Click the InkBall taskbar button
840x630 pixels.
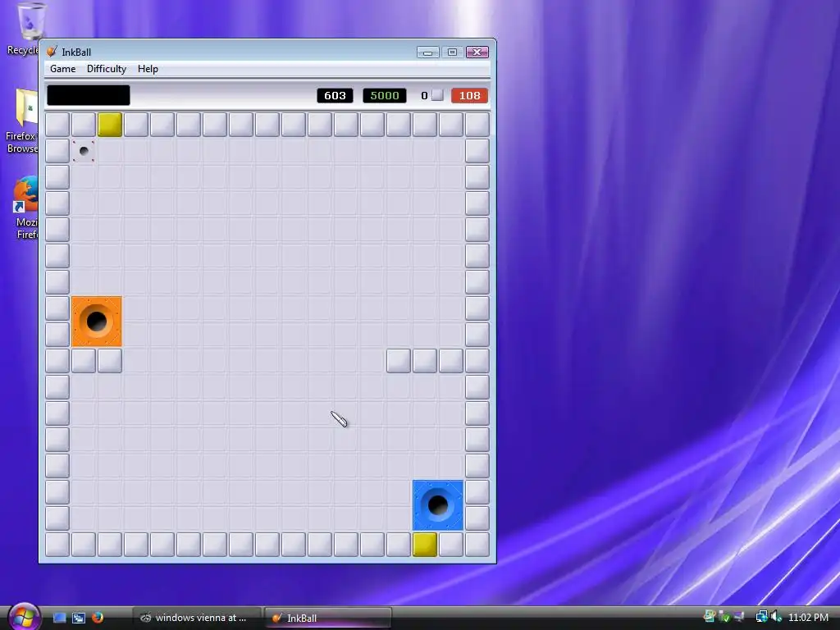(328, 618)
